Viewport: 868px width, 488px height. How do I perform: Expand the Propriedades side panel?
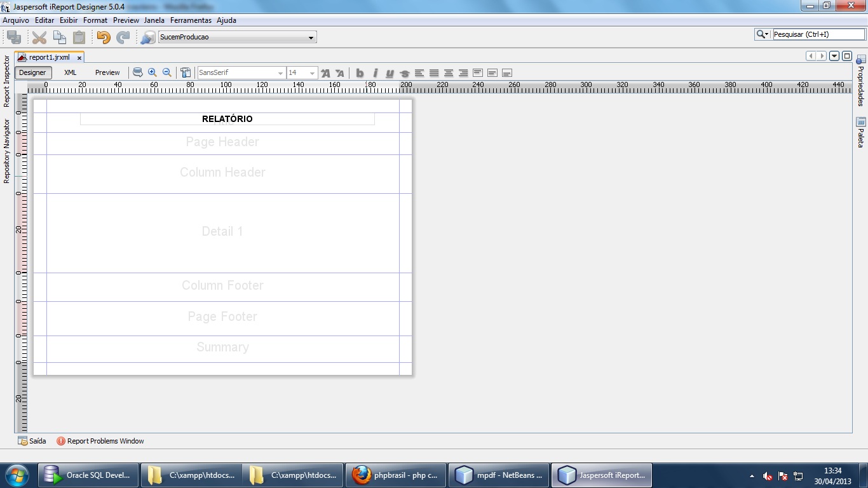tap(861, 81)
